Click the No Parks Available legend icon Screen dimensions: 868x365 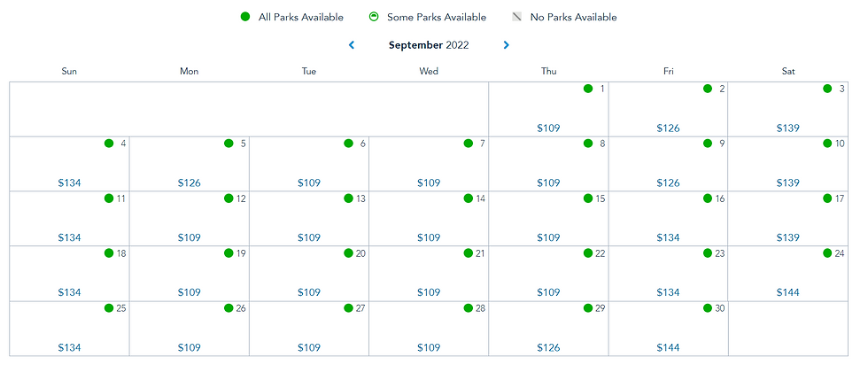[x=517, y=17]
